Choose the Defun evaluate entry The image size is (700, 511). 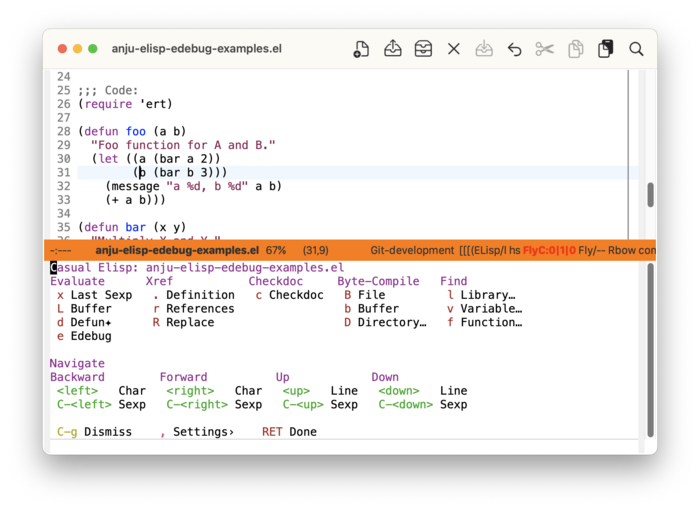coord(84,322)
